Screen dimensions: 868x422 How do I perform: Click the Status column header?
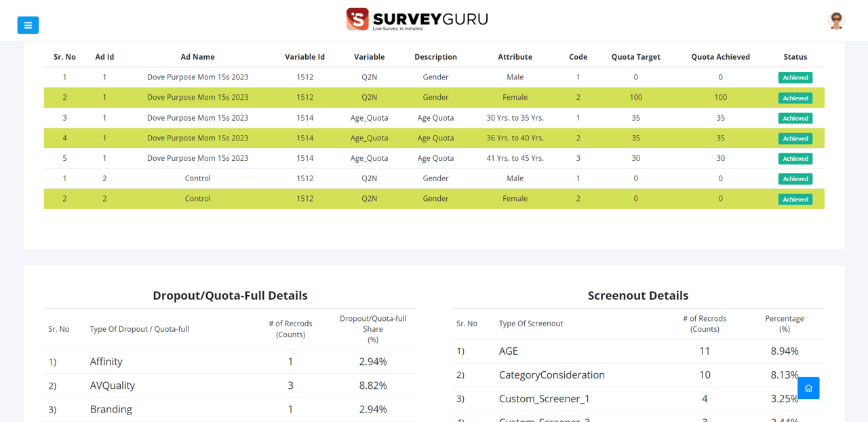point(795,57)
